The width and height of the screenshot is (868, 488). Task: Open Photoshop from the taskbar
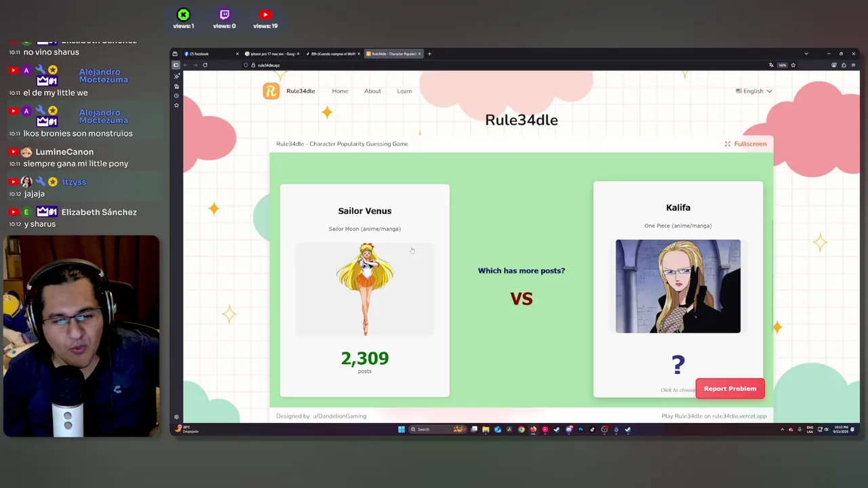click(581, 429)
